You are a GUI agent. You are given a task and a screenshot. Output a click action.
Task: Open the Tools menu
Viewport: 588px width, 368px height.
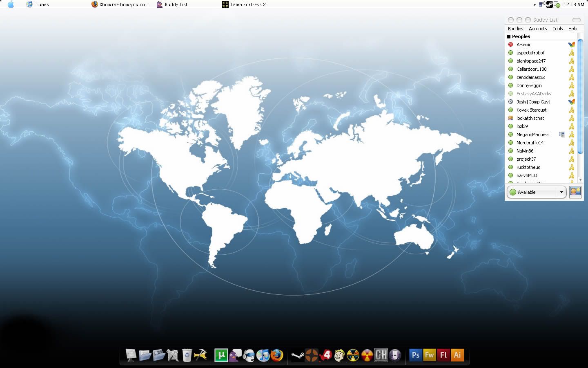558,29
